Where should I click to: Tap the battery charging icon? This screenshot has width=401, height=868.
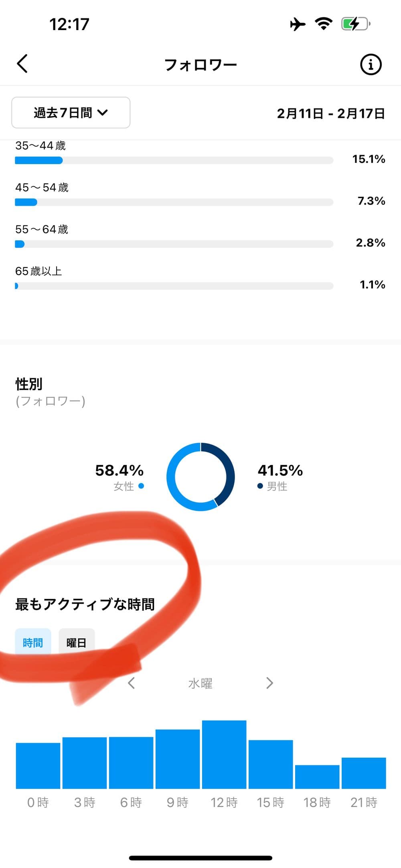(355, 24)
